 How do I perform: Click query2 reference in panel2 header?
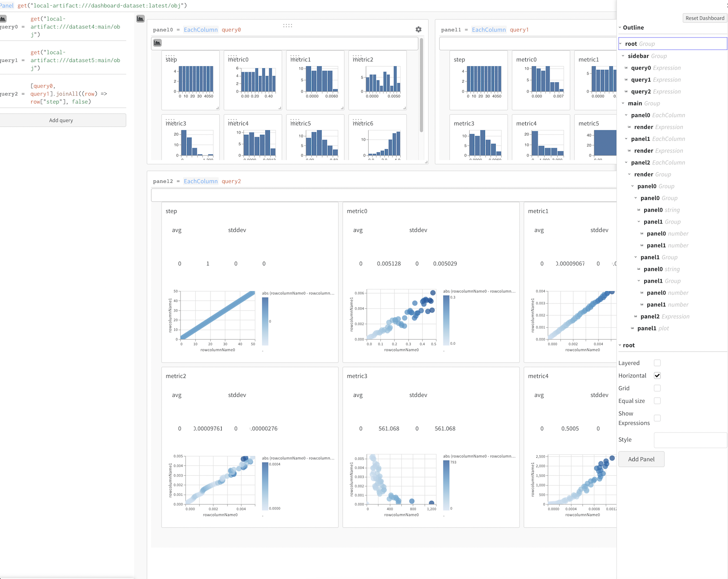(x=231, y=181)
